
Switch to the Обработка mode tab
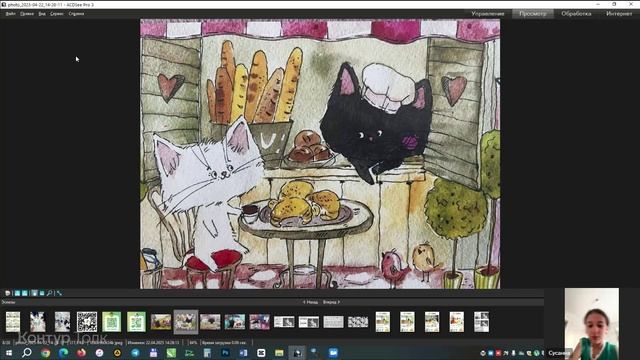(x=576, y=14)
